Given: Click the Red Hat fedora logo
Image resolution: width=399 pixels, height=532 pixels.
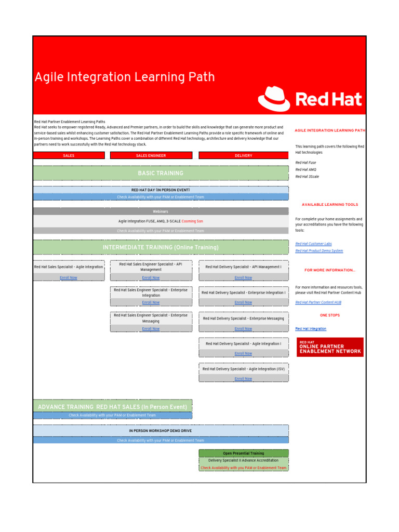Looking at the screenshot, I should (274, 99).
